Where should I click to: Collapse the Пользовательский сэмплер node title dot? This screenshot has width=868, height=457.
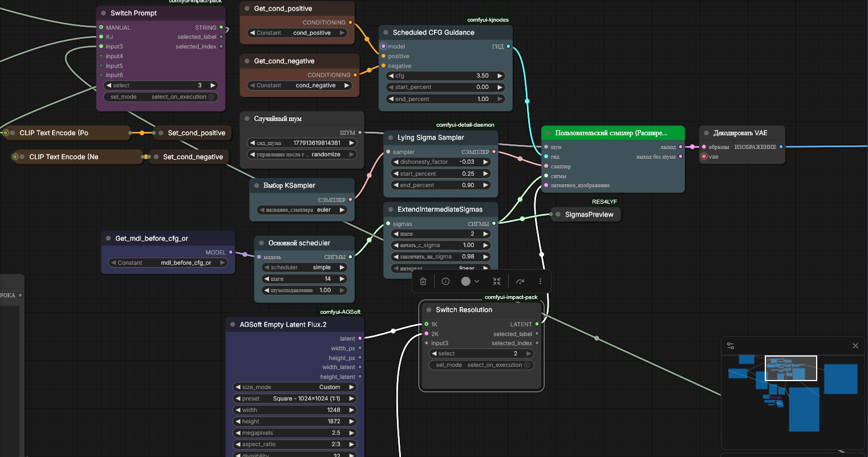548,133
